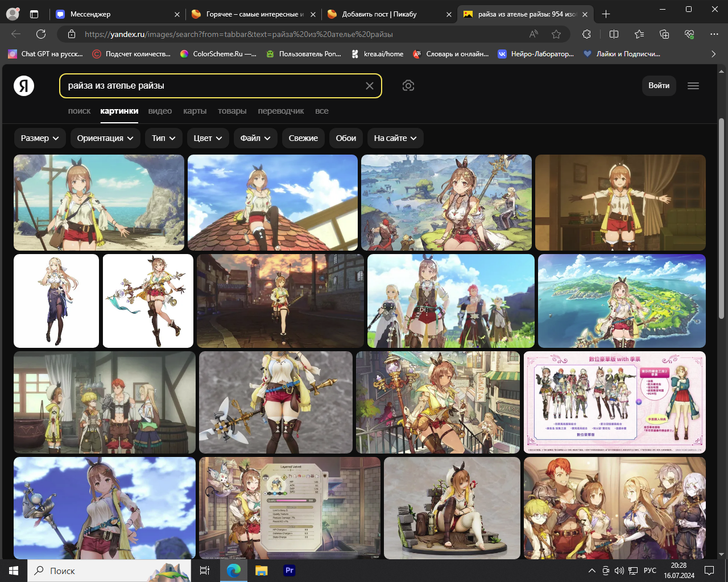Open the Файл filter dropdown

[x=255, y=138]
